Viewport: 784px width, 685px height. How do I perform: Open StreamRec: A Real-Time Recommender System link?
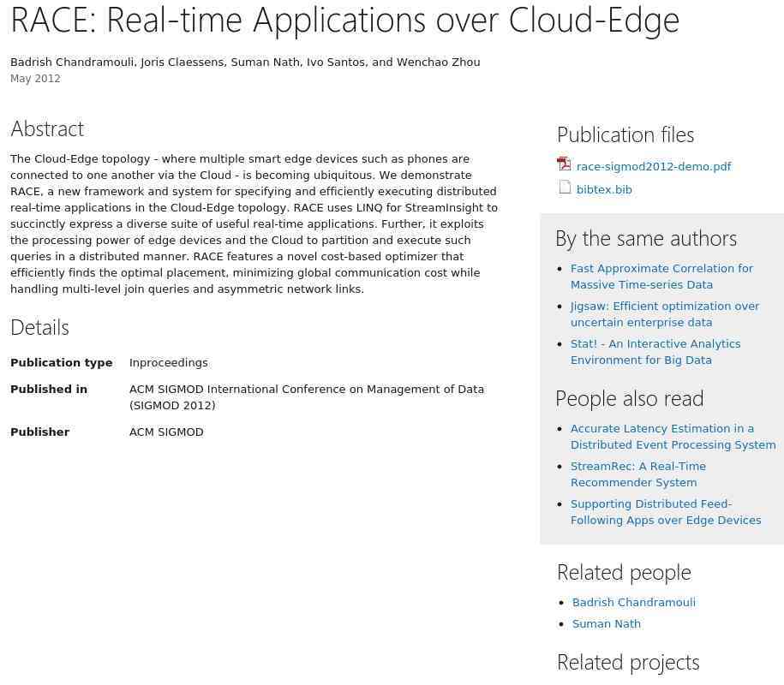638,474
